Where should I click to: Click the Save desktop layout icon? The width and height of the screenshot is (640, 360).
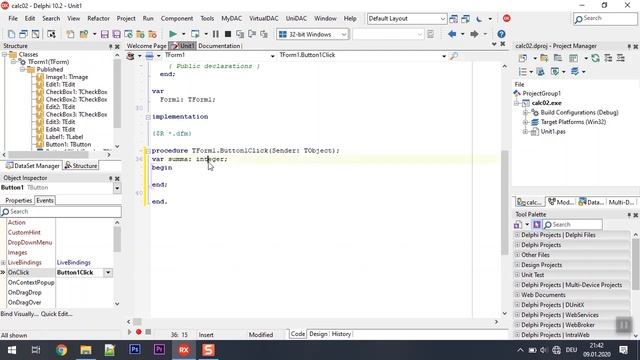pos(453,18)
